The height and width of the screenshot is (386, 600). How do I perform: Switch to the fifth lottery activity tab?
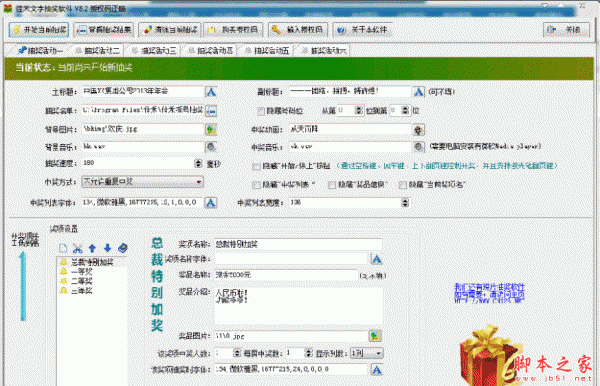267,50
